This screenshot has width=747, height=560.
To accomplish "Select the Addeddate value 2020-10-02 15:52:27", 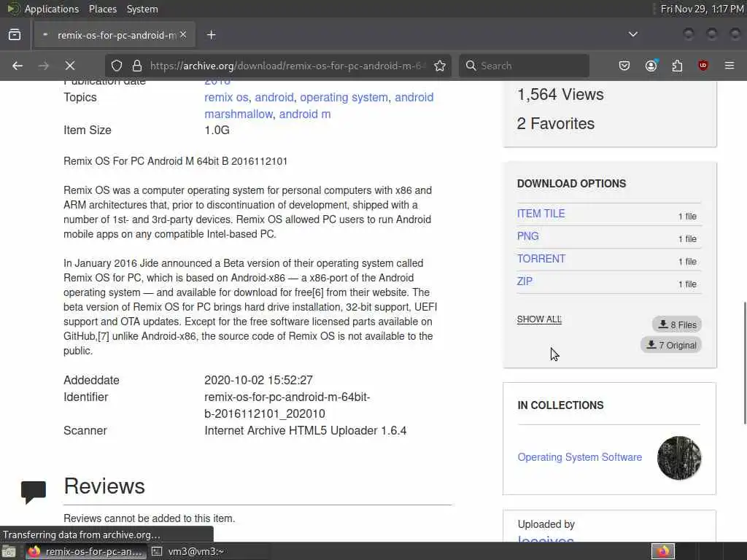I will click(259, 380).
